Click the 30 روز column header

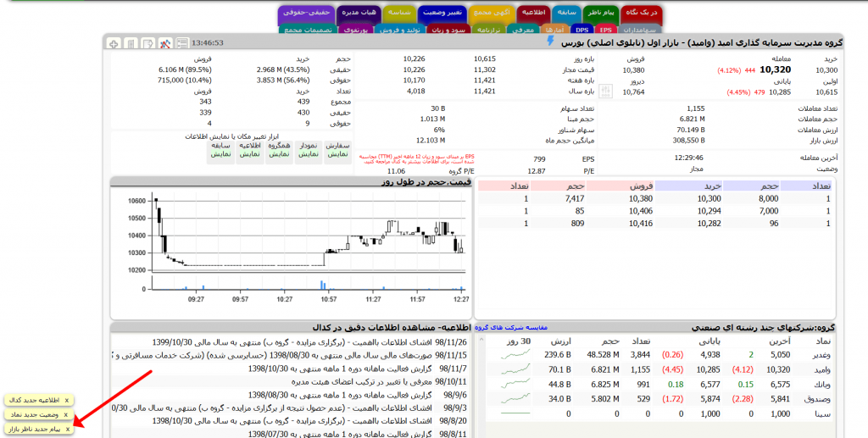point(518,341)
